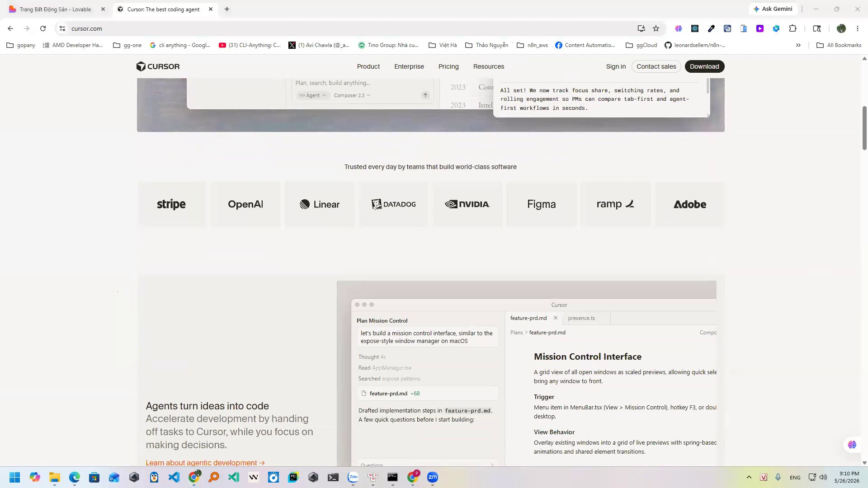Screen dimensions: 868x488
Task: Open Chrome's three-dot menu
Action: pyautogui.click(x=858, y=28)
